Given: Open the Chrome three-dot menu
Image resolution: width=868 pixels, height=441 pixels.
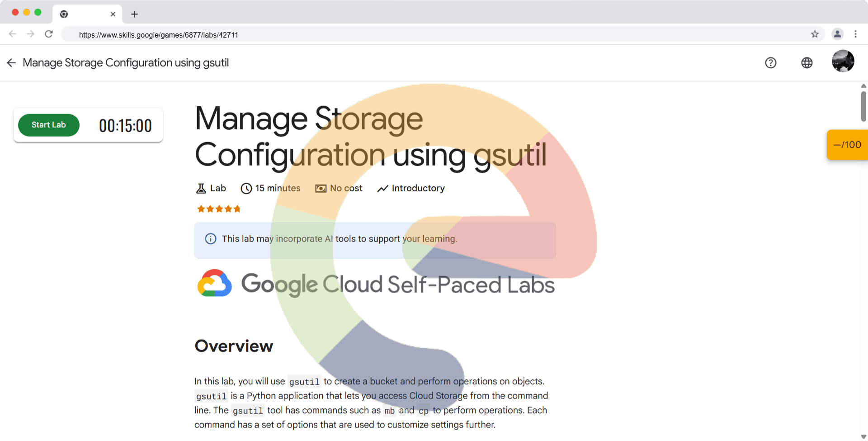Looking at the screenshot, I should (855, 34).
